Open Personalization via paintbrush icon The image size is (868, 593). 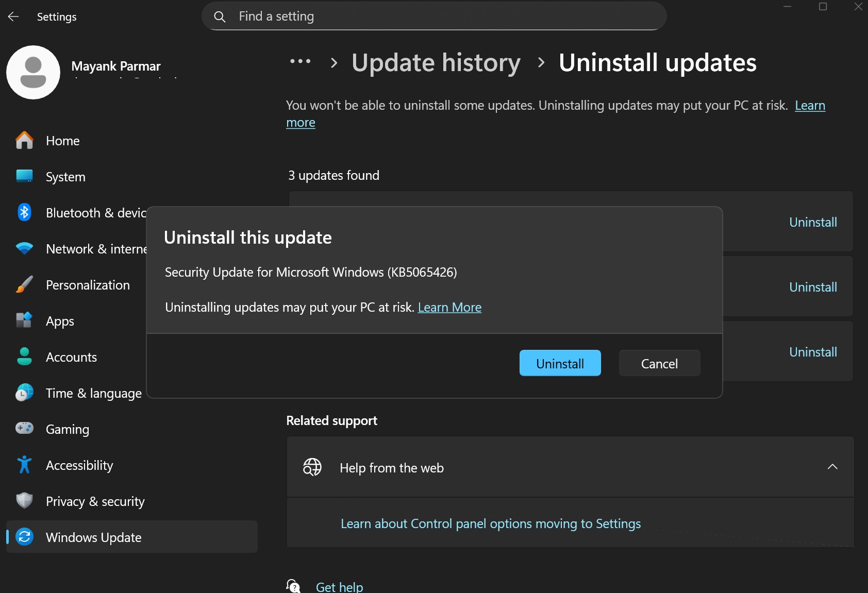tap(24, 284)
